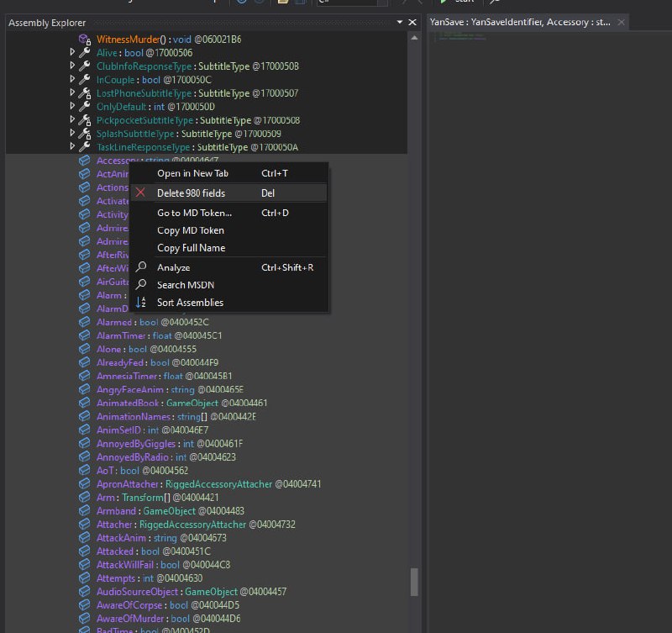Click the field icon next to AlarmTimer
The image size is (672, 633).
pos(85,335)
